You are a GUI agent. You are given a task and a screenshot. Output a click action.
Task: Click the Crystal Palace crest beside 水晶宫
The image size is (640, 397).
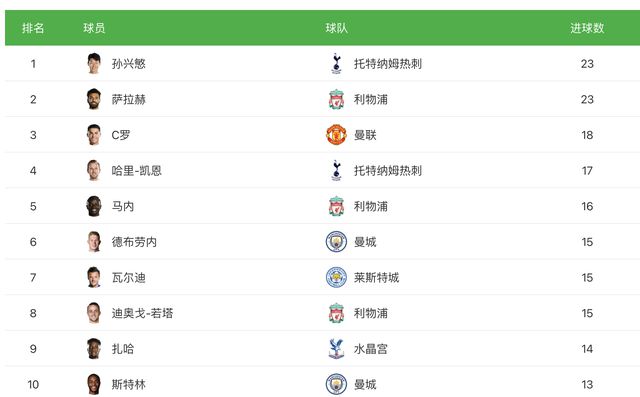tap(336, 349)
